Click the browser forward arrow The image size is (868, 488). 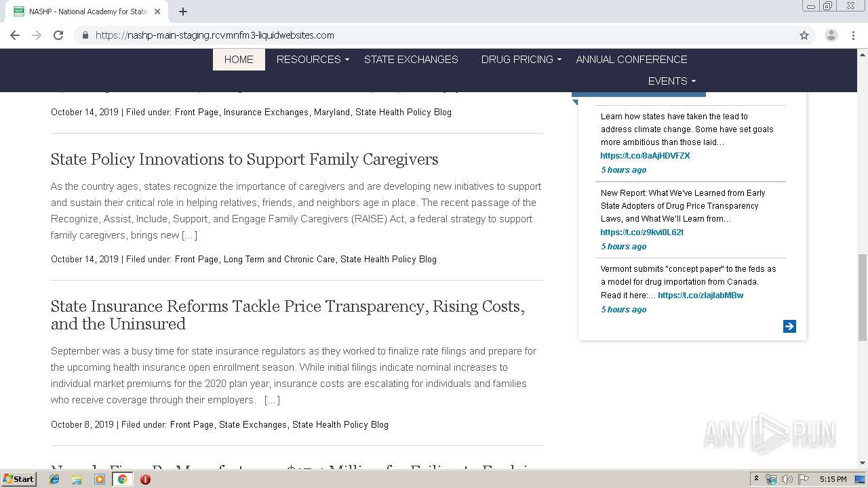tap(37, 35)
